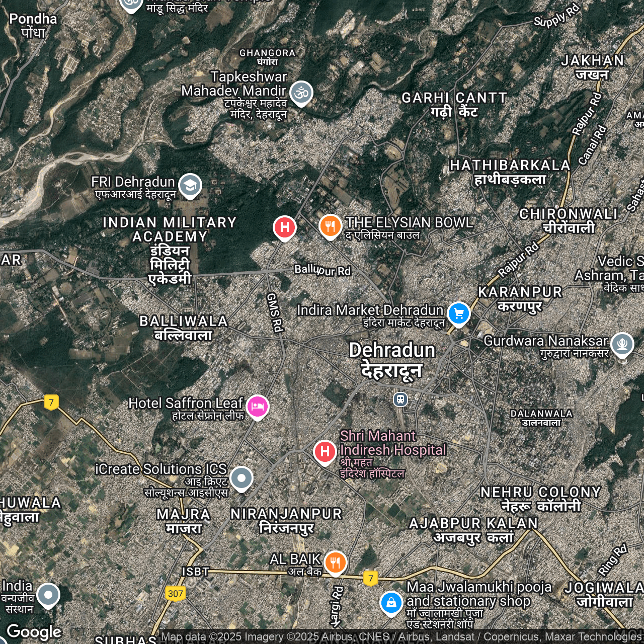Click the Tapkeshwar Mahadev Mandir temple marker
The image size is (644, 644).
(301, 93)
